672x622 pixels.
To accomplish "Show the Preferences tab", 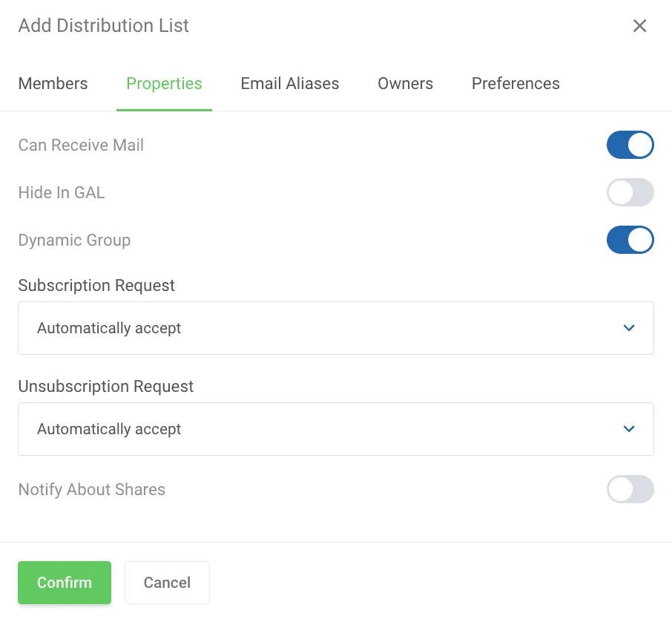I will pos(515,84).
